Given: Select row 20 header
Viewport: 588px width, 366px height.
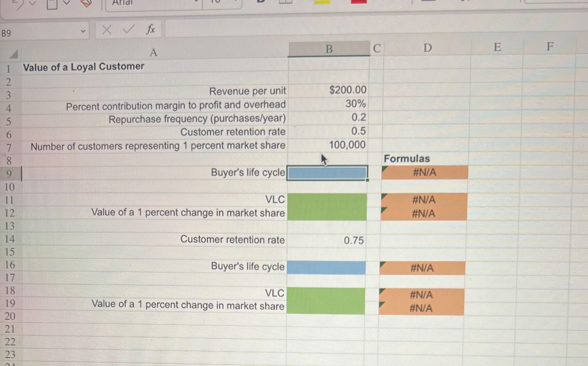Looking at the screenshot, I should tap(10, 316).
